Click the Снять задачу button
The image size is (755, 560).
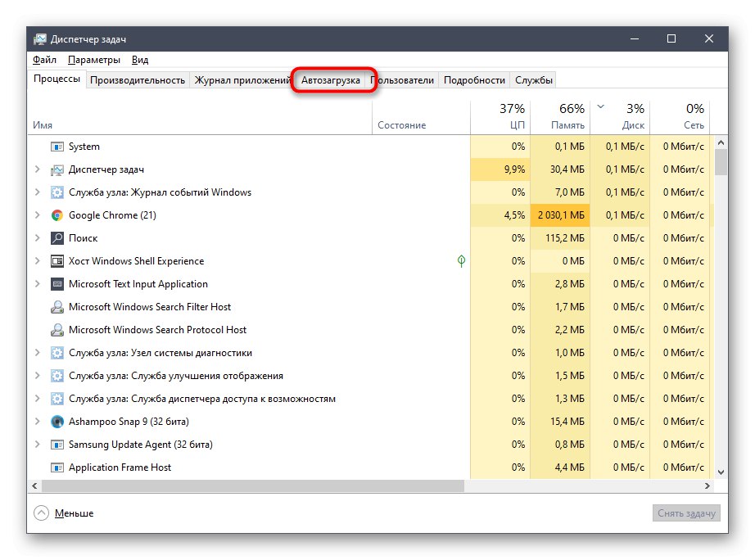(687, 513)
